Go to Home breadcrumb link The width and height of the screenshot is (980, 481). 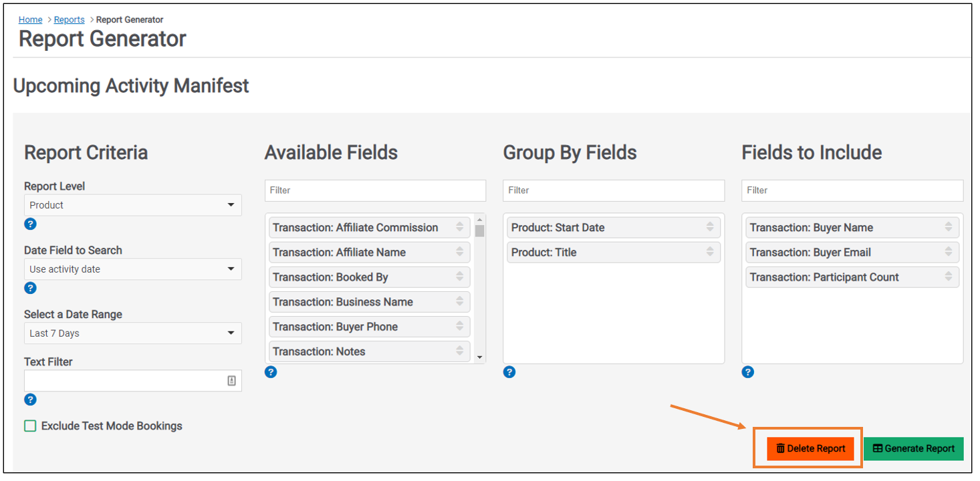[x=31, y=19]
